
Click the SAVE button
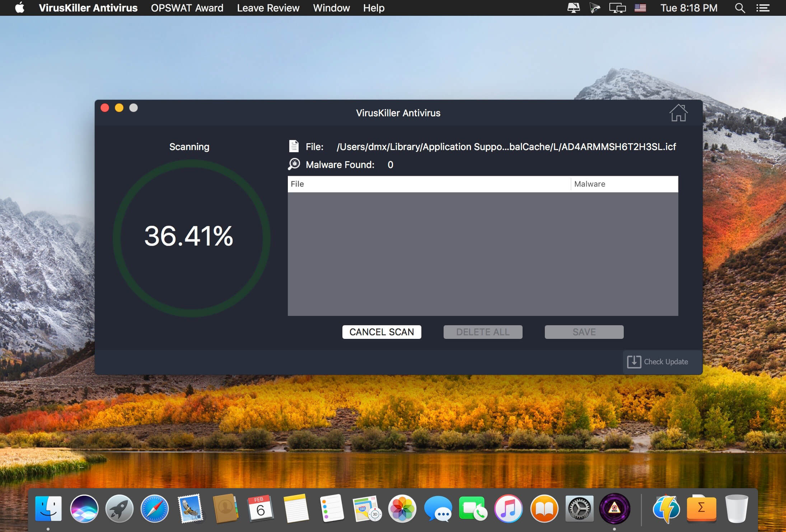[x=584, y=332]
